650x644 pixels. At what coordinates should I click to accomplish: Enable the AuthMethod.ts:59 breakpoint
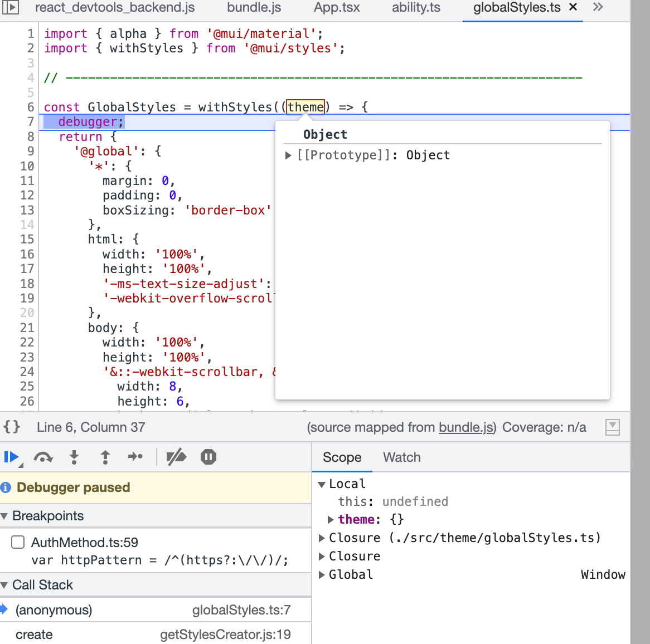pos(18,542)
